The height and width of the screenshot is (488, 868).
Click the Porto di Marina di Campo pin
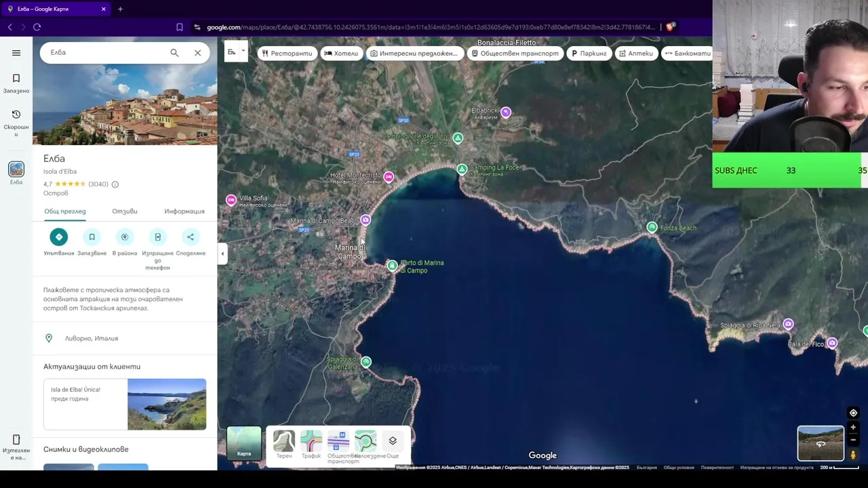point(392,266)
